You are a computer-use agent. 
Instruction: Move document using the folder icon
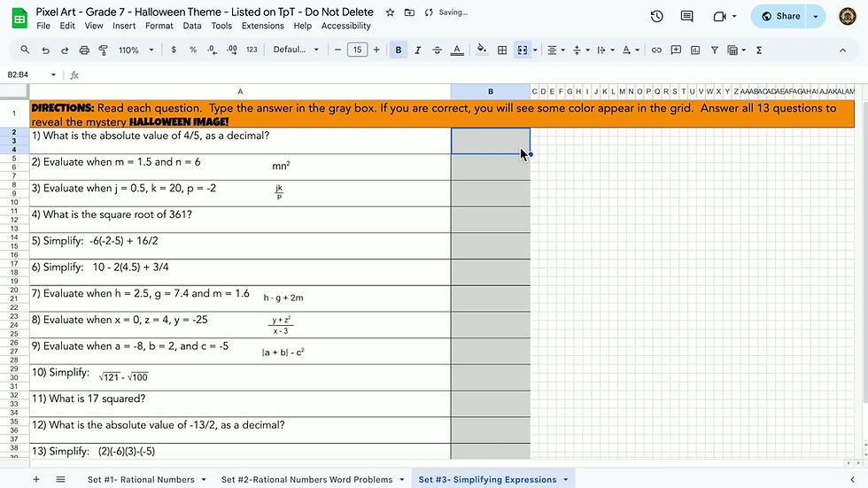(x=409, y=12)
